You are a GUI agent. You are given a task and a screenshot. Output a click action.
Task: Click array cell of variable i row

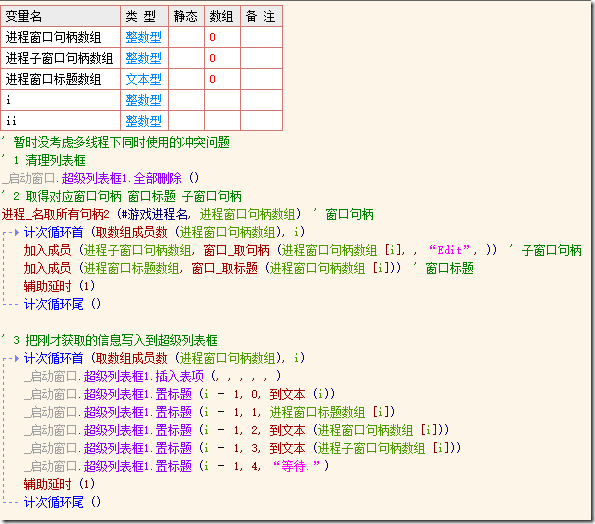(x=222, y=100)
